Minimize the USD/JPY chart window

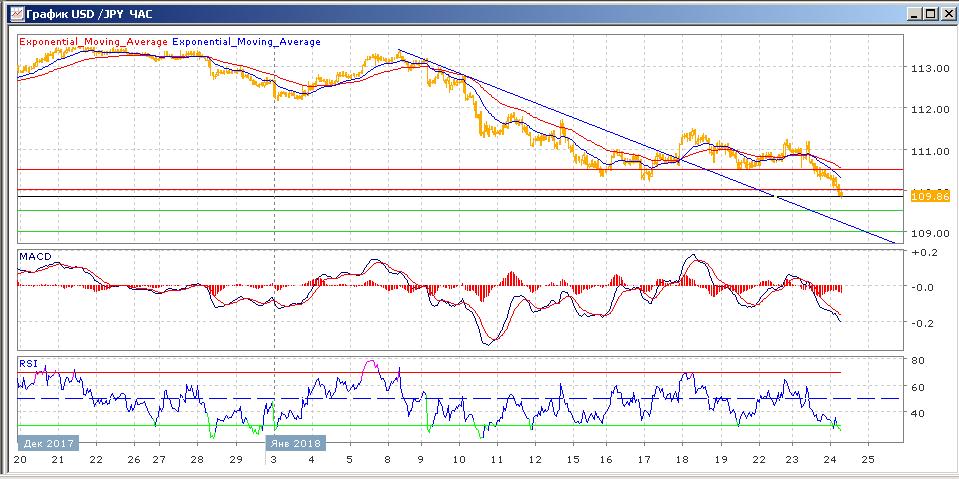coord(912,13)
